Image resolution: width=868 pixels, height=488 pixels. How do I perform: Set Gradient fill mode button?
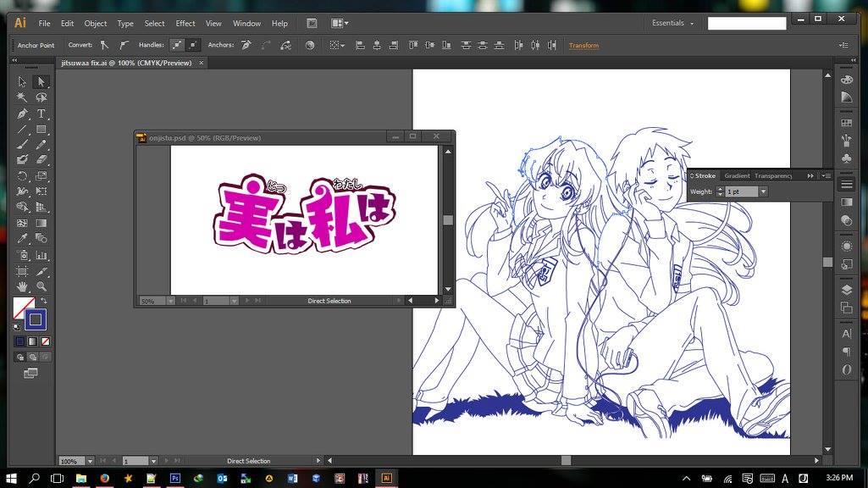coord(33,341)
